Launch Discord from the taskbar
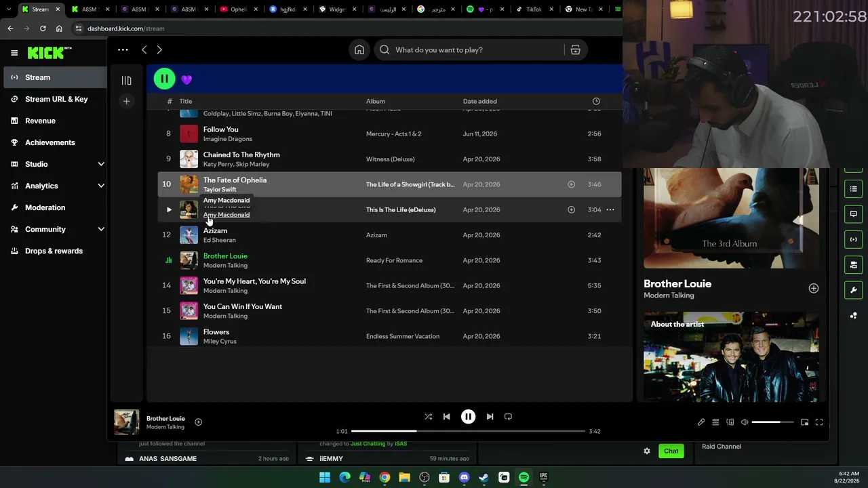Screen dimensions: 868x488 pos(464,477)
